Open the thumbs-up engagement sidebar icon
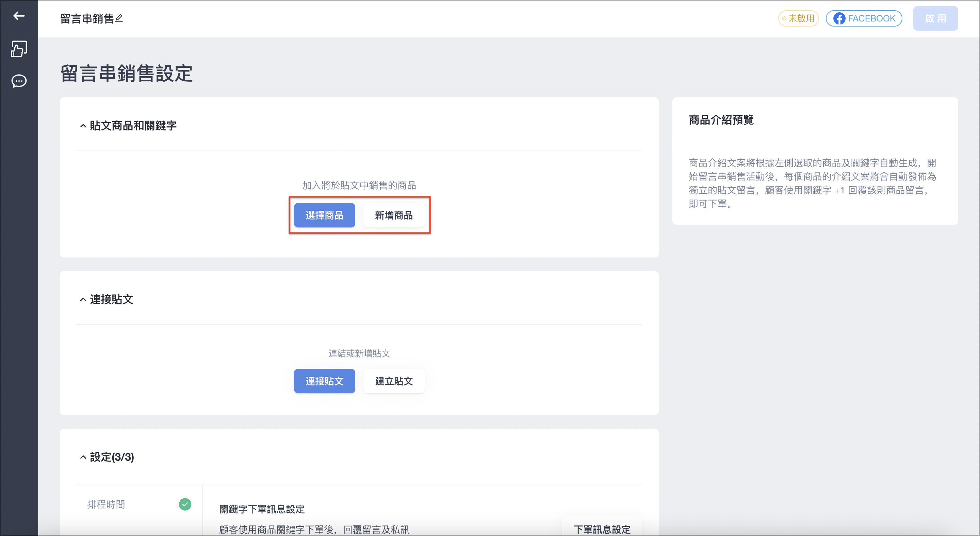This screenshot has width=980, height=536. 19,49
